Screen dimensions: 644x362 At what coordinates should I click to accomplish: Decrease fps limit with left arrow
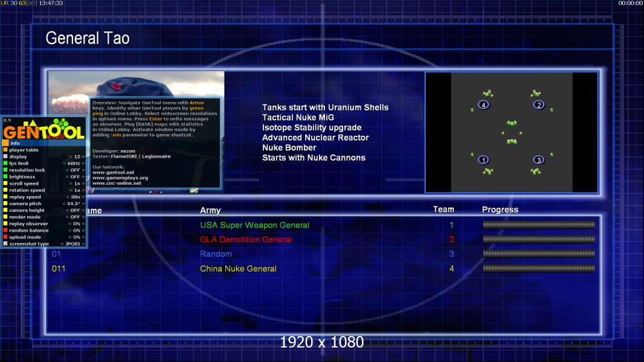65,163
